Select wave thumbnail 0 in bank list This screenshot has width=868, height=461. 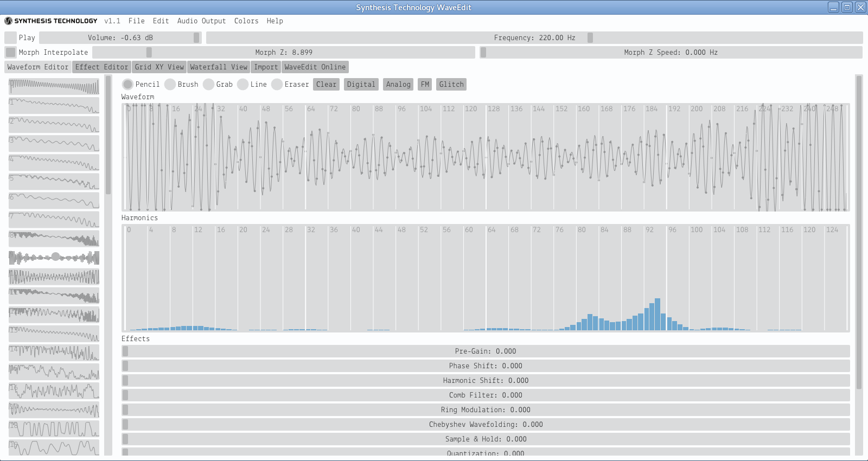[x=54, y=86]
